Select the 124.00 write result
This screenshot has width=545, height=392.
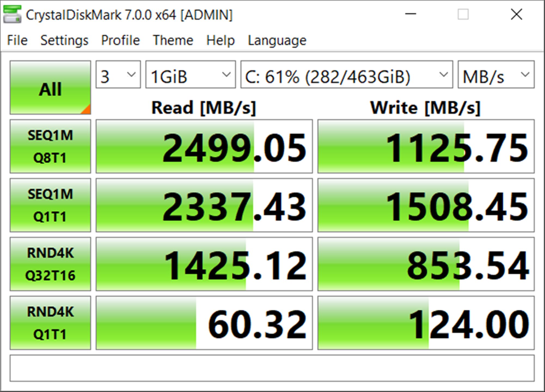coord(426,323)
